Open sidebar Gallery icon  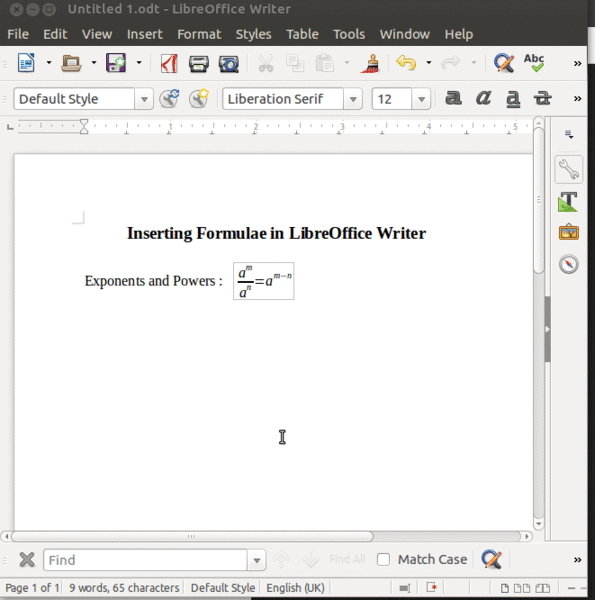(569, 232)
